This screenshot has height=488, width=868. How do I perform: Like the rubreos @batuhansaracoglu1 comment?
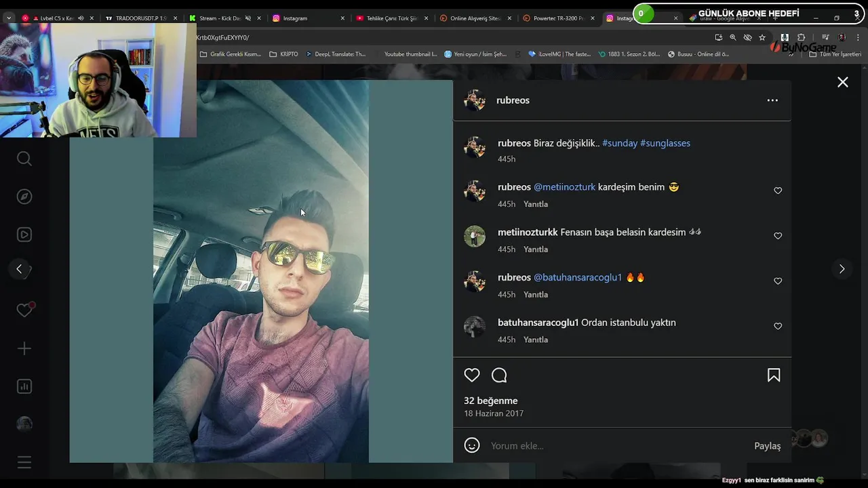pos(778,281)
